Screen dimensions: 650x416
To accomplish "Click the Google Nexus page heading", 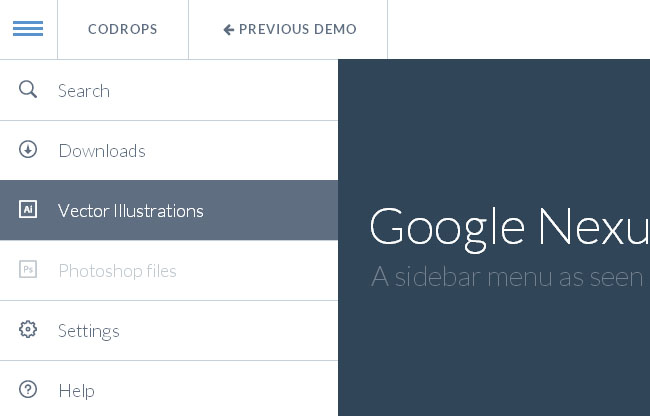I will 508,226.
